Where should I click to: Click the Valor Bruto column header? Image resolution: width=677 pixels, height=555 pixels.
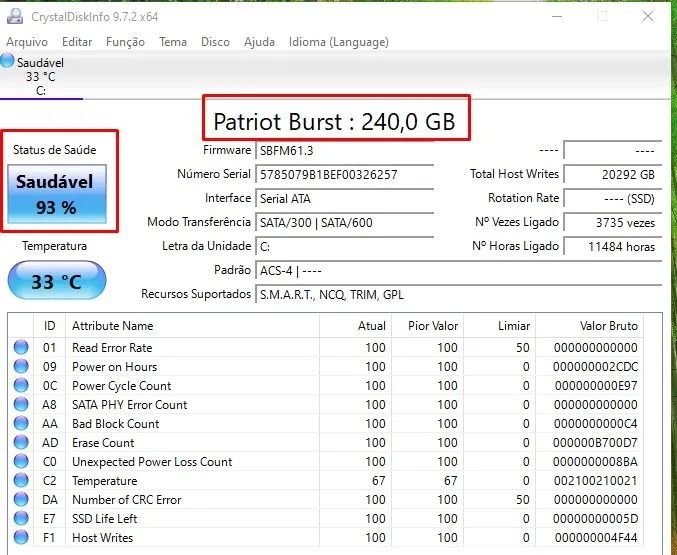(608, 326)
